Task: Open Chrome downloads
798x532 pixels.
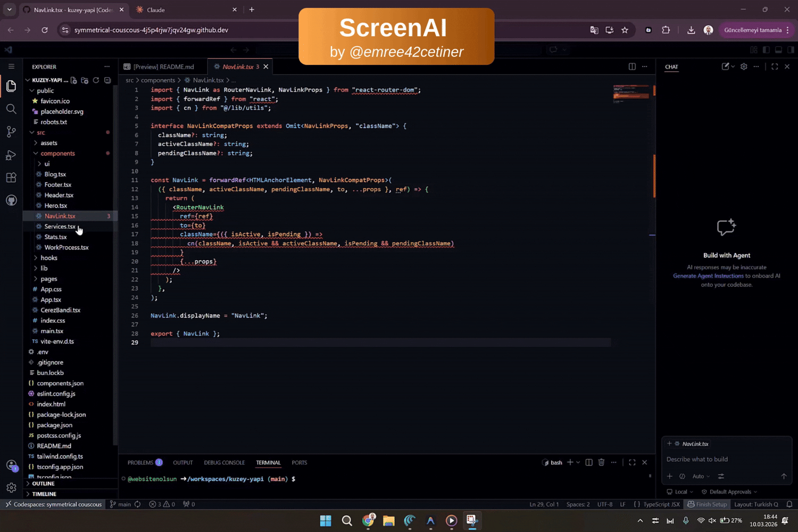Action: (x=691, y=30)
